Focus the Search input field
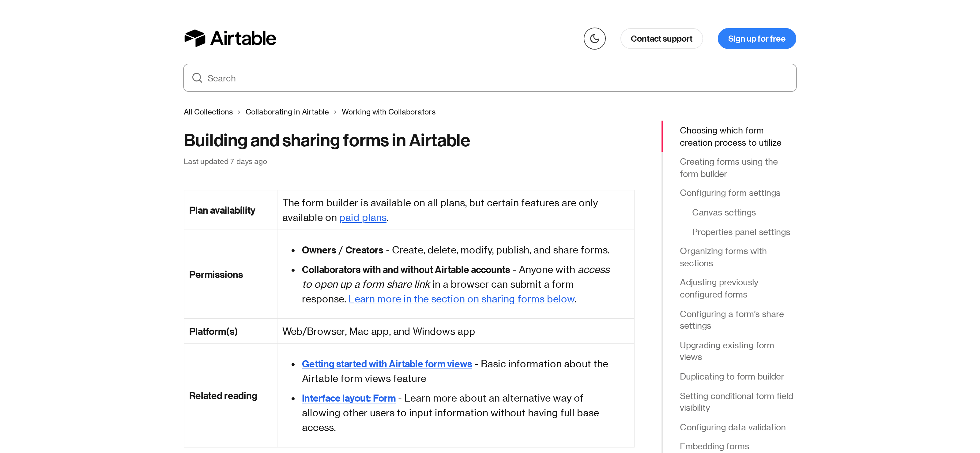Screen dimensions: 980x453 (x=490, y=78)
